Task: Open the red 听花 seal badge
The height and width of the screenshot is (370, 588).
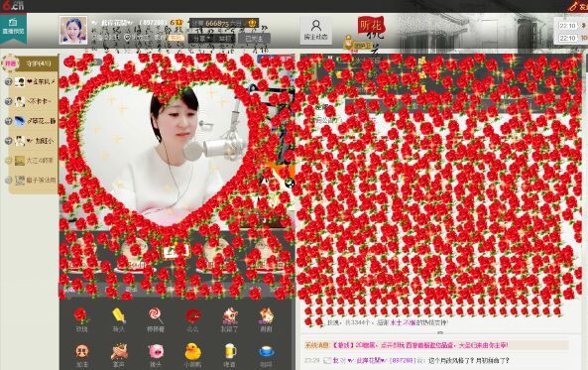Action: point(371,26)
